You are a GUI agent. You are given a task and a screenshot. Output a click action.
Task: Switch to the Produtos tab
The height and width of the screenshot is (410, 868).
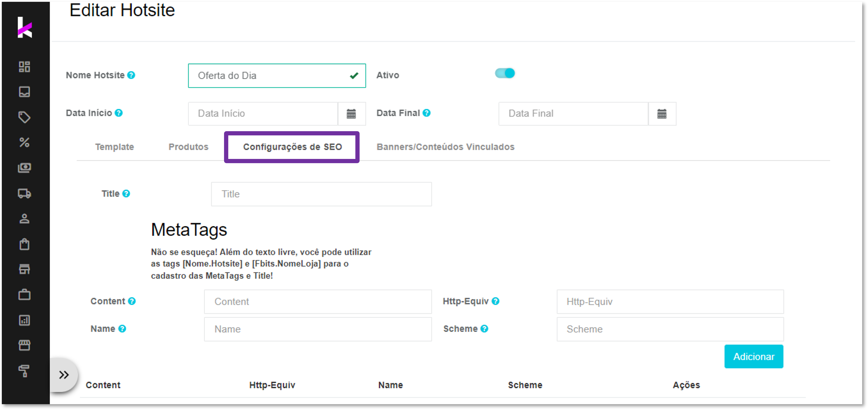click(188, 147)
